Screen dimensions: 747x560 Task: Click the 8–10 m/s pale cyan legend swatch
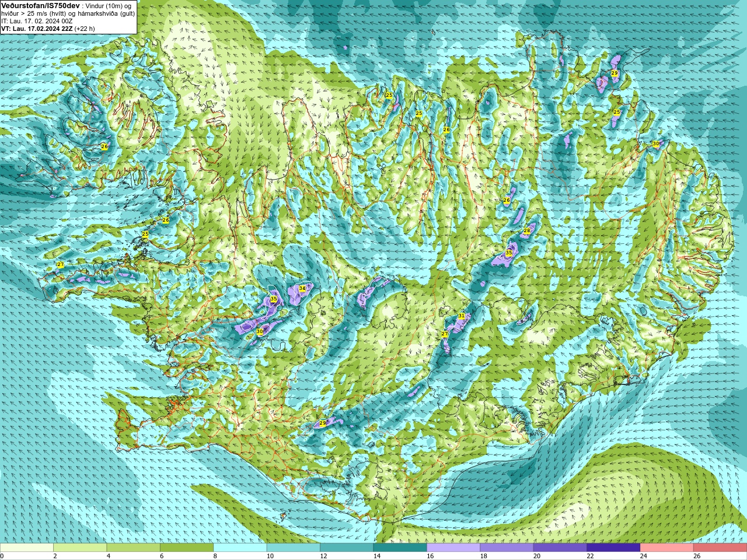pyautogui.click(x=240, y=548)
